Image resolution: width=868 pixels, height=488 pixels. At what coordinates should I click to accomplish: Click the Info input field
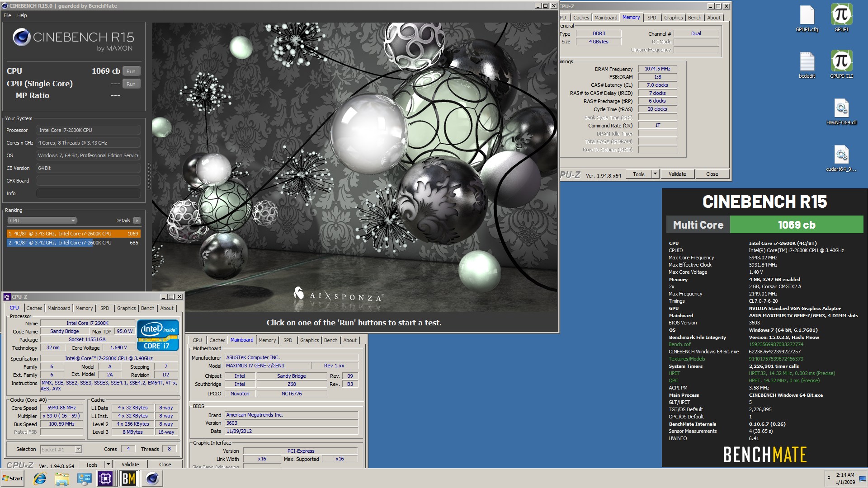(88, 193)
